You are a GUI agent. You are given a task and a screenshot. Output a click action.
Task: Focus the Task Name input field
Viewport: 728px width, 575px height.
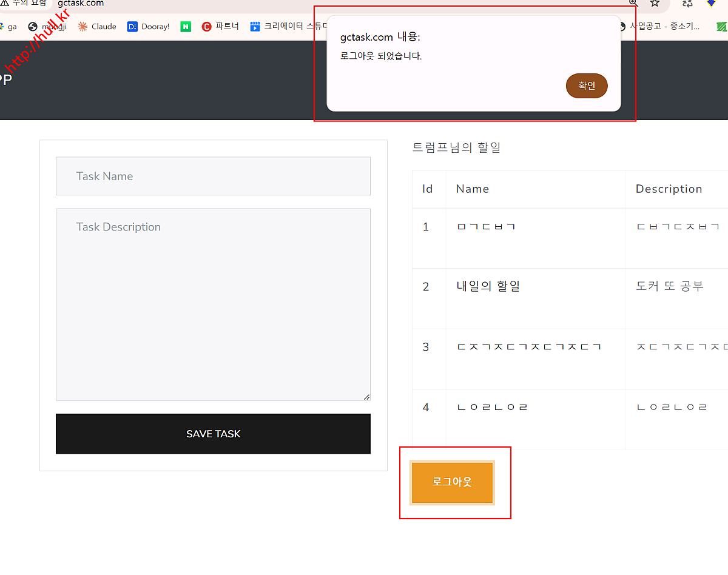pyautogui.click(x=213, y=177)
